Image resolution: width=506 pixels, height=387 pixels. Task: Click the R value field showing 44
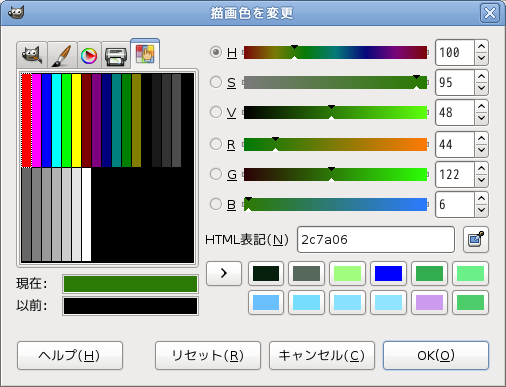[455, 144]
